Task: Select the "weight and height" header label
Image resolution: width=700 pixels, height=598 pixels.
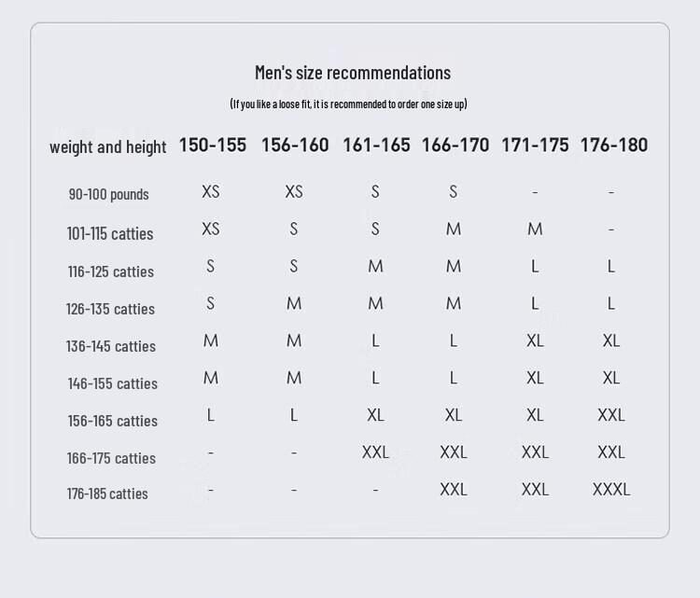Action: point(107,146)
